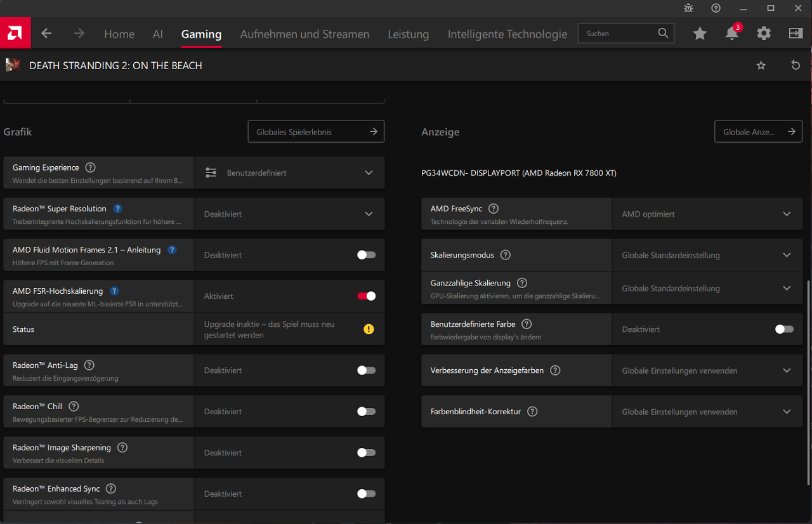Show help for Radeon Anti-Lag
This screenshot has height=524, width=812.
[89, 365]
